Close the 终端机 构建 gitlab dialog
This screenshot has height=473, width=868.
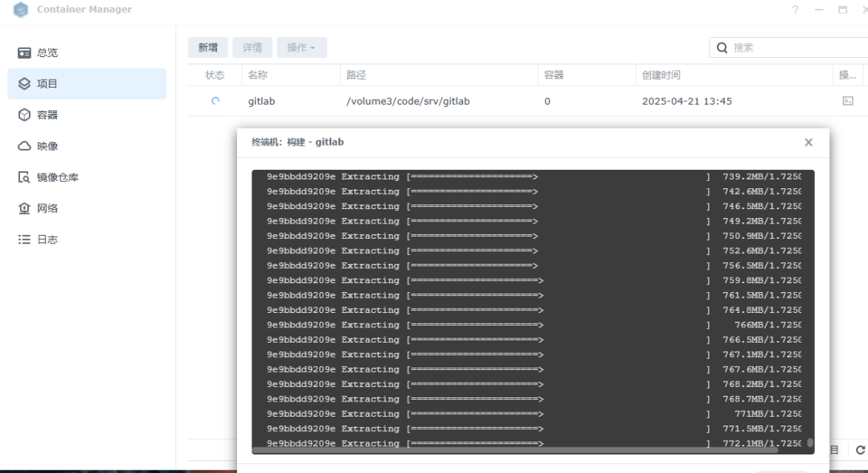(809, 142)
